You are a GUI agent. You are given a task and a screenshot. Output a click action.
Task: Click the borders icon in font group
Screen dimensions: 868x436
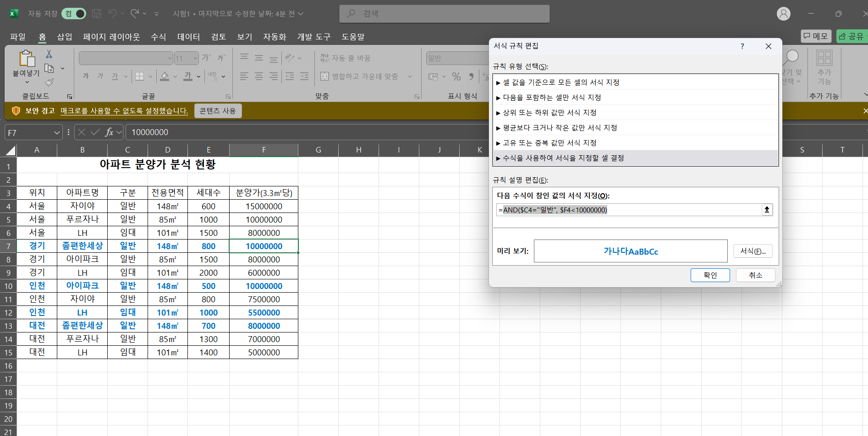[140, 76]
